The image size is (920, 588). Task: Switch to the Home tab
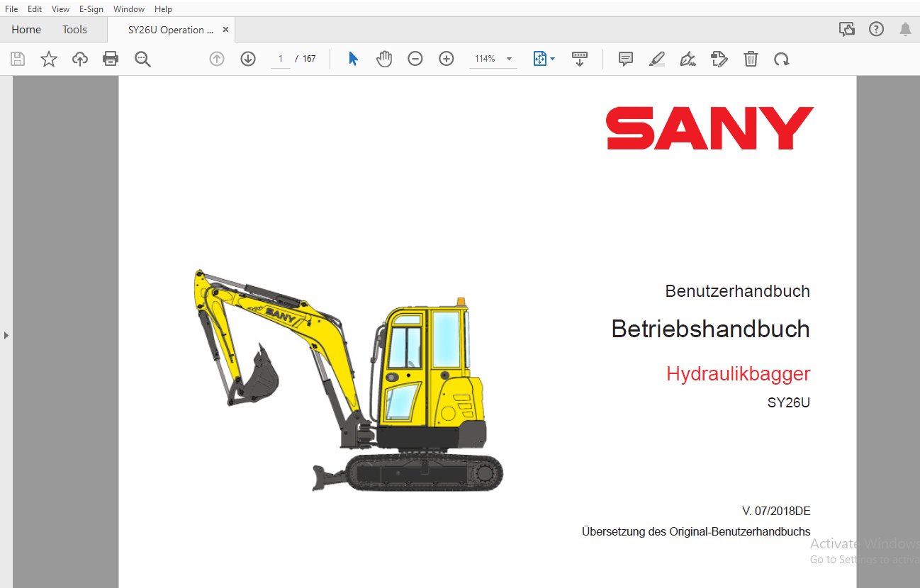26,30
